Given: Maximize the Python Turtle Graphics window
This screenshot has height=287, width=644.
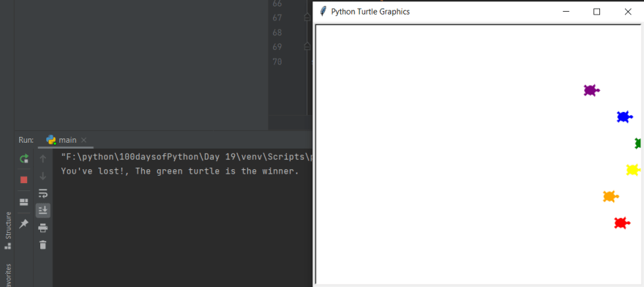Looking at the screenshot, I should [x=596, y=12].
